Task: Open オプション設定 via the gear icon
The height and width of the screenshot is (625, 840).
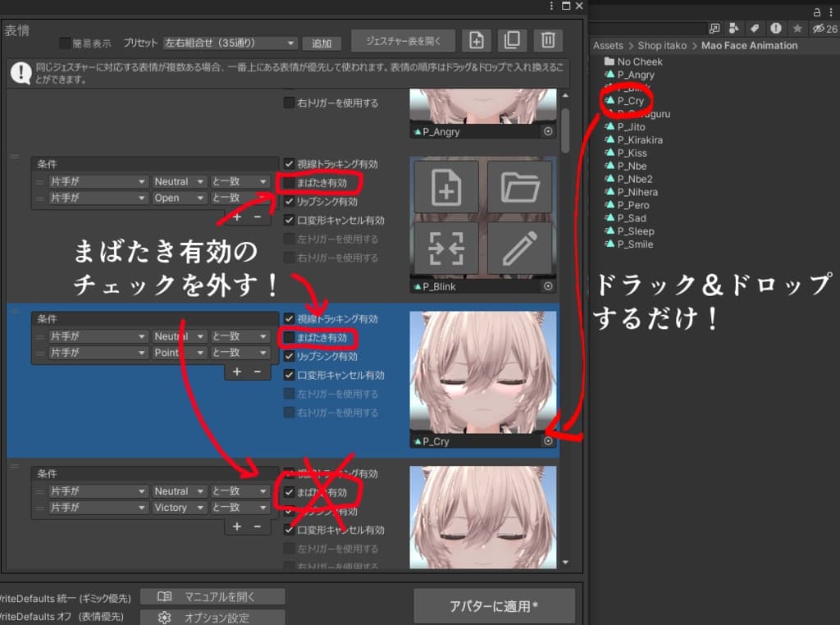Action: tap(164, 618)
